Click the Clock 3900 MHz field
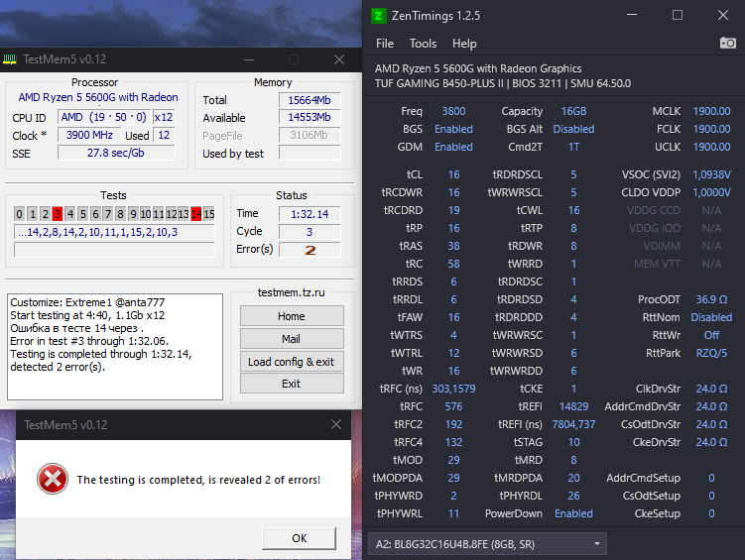 (x=89, y=135)
